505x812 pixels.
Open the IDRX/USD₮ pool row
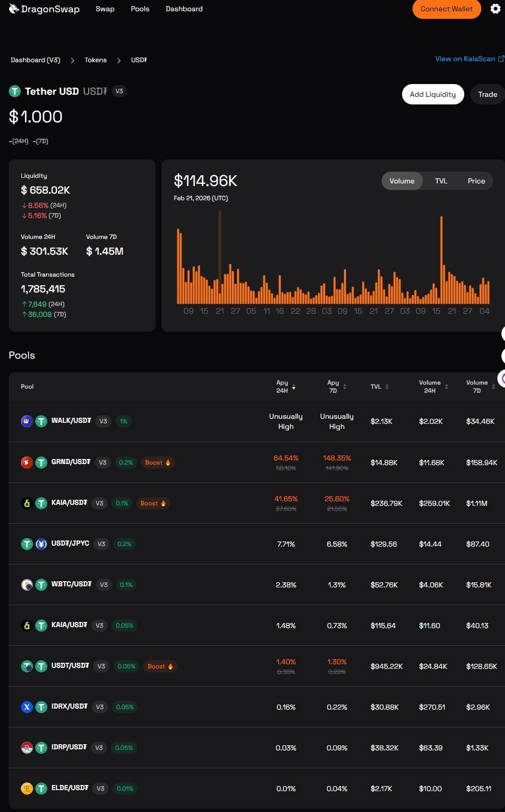point(256,707)
